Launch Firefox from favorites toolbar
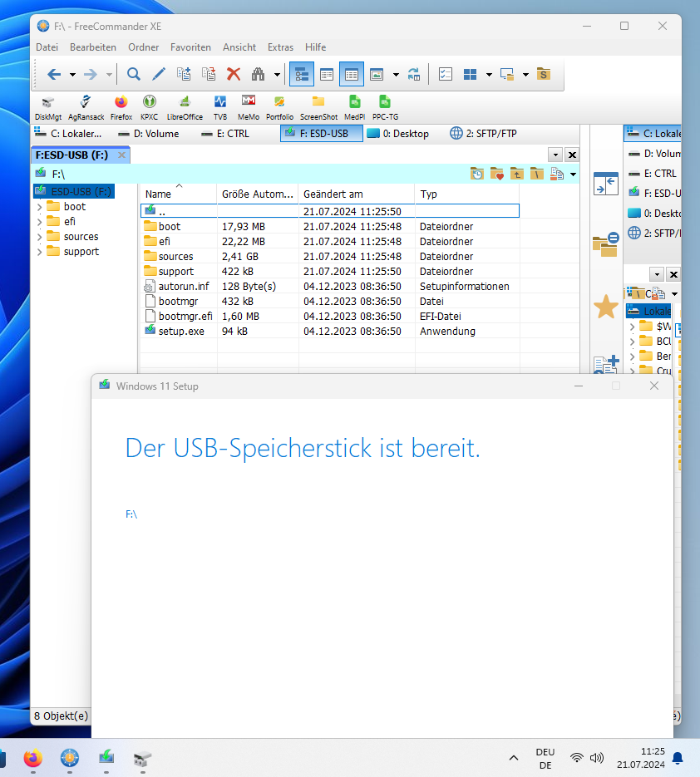 [121, 108]
